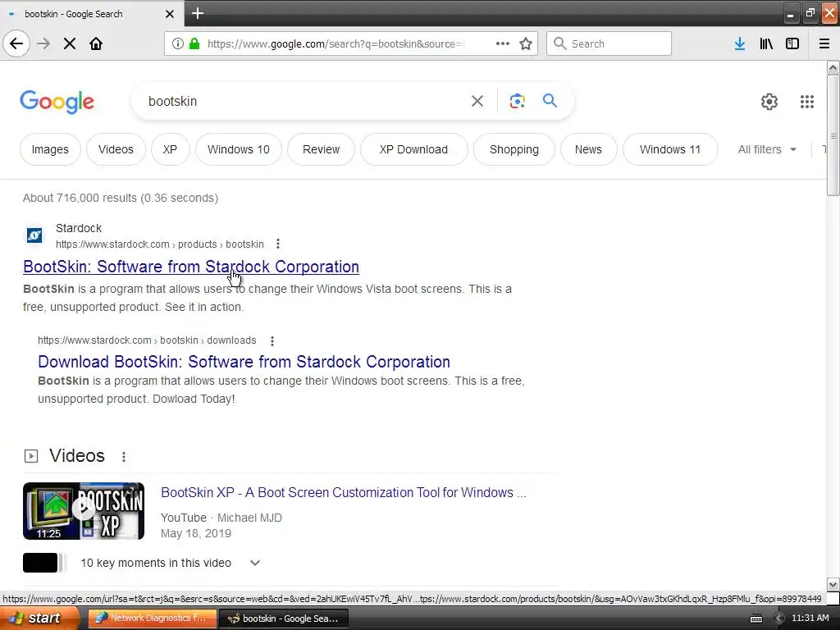Image resolution: width=840 pixels, height=630 pixels.
Task: Click the Firefox toolbar Search field
Action: pyautogui.click(x=609, y=43)
